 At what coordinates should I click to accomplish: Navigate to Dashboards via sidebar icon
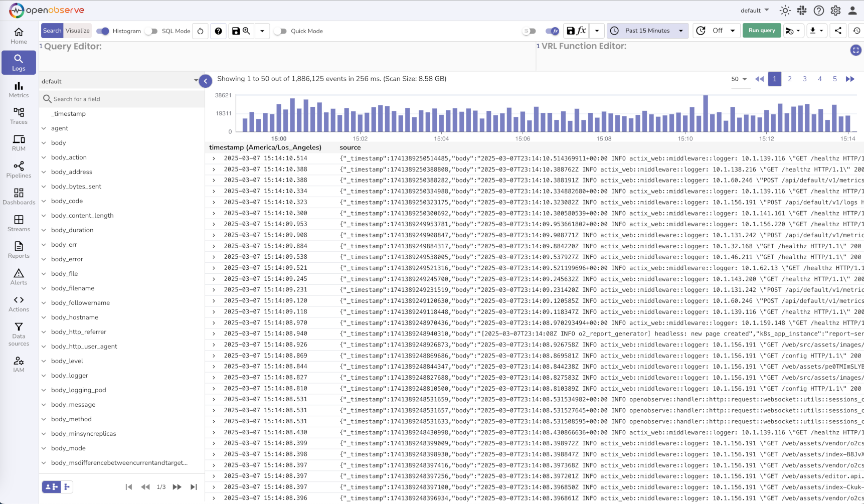19,196
